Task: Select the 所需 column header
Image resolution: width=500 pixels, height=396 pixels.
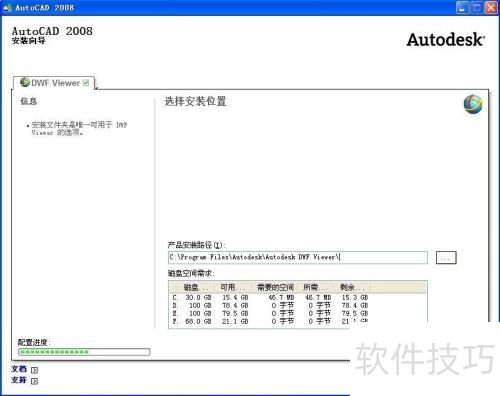Action: pyautogui.click(x=315, y=287)
